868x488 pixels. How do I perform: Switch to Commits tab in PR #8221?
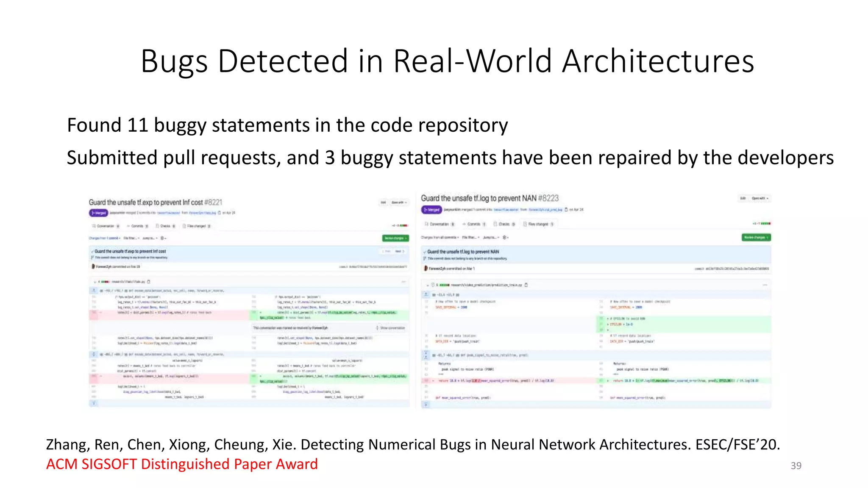pyautogui.click(x=138, y=226)
